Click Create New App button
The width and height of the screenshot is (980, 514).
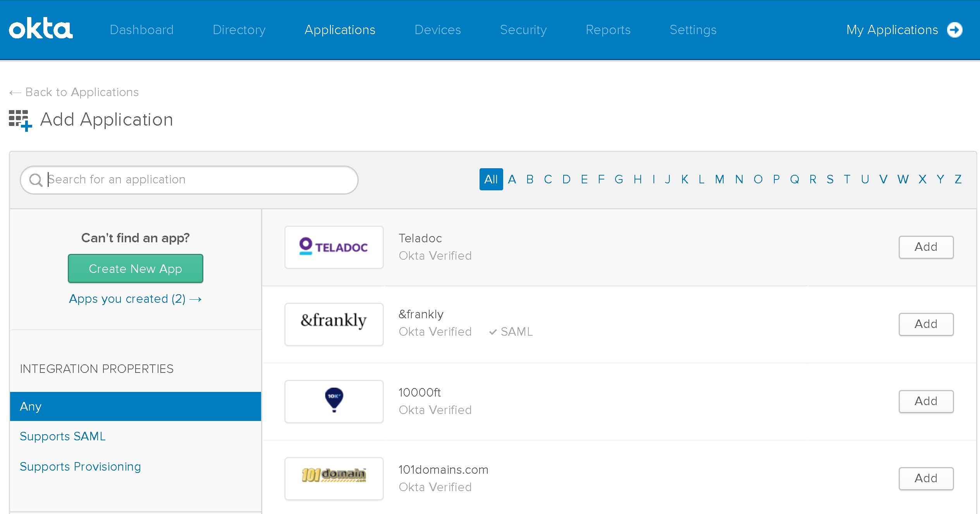coord(136,269)
